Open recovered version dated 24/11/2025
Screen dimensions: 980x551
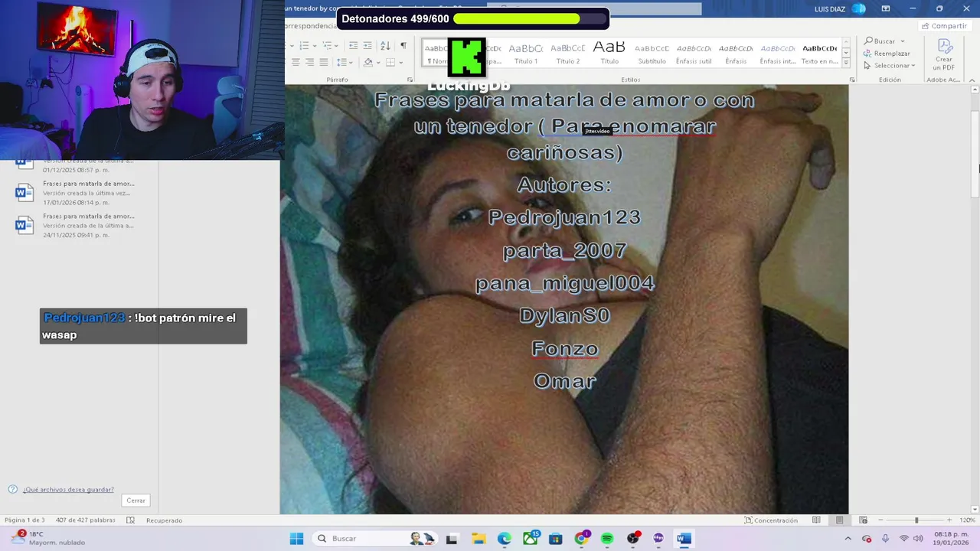click(75, 226)
